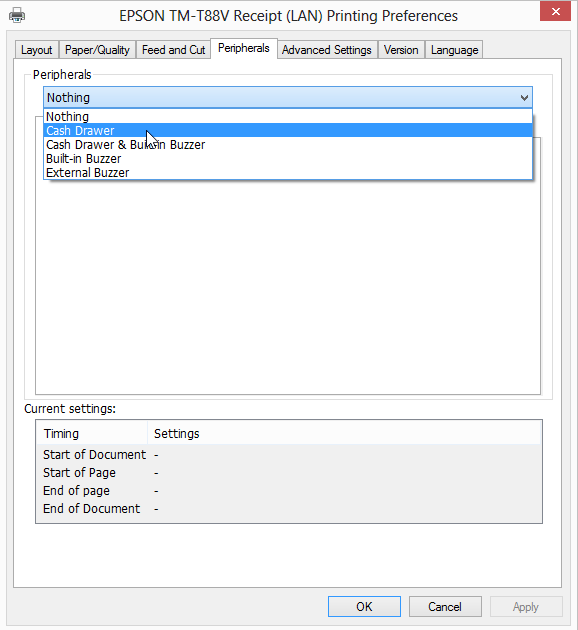Screen dimensions: 578x630
Task: Pick Cash Drawer & Built-in Buzzer option
Action: (288, 144)
